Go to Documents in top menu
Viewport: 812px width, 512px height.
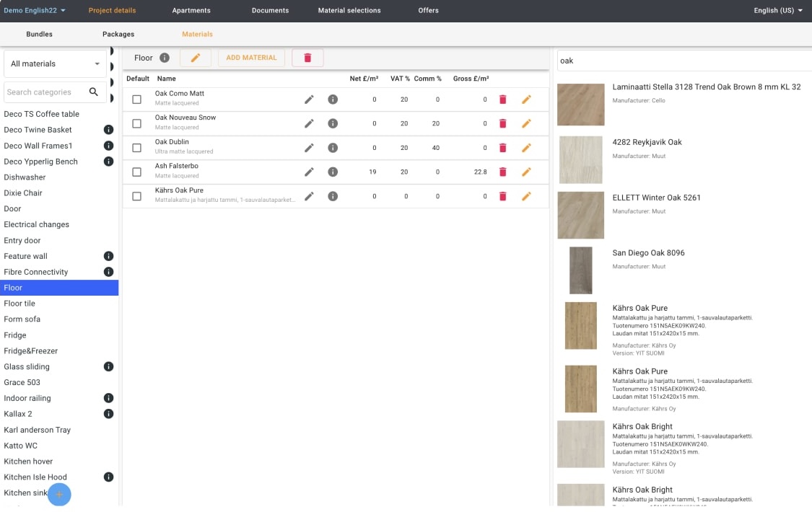[x=271, y=10]
